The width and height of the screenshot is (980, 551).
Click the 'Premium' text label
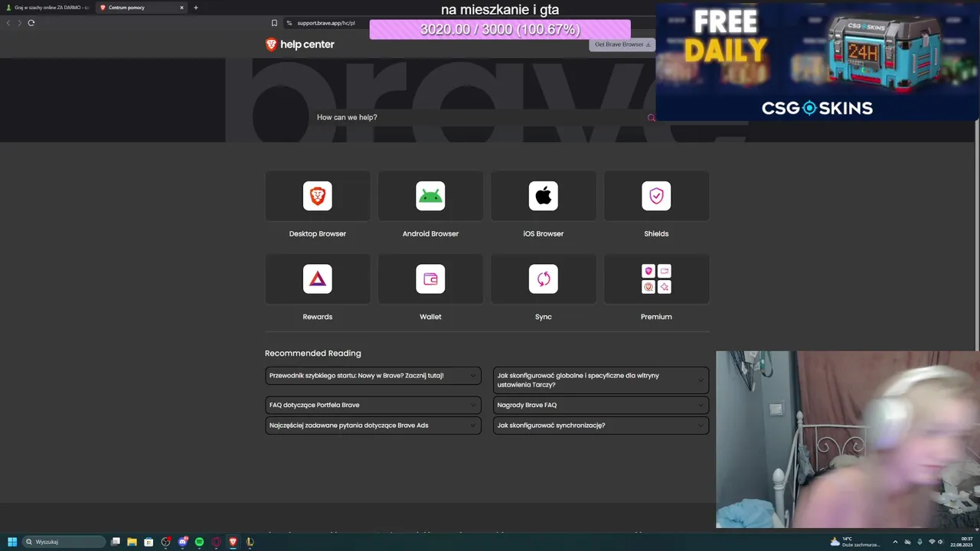click(656, 317)
